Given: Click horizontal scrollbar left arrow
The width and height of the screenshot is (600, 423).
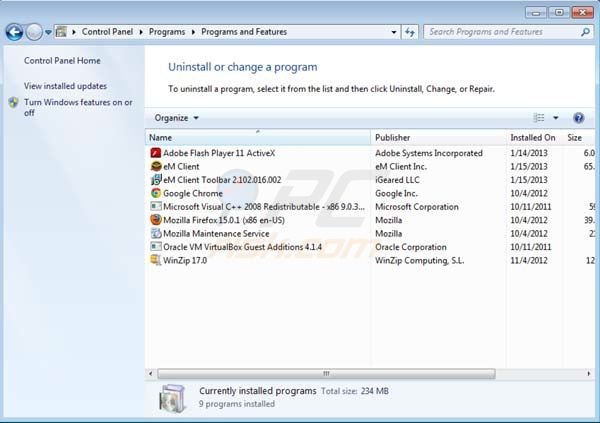Looking at the screenshot, I should [x=150, y=373].
